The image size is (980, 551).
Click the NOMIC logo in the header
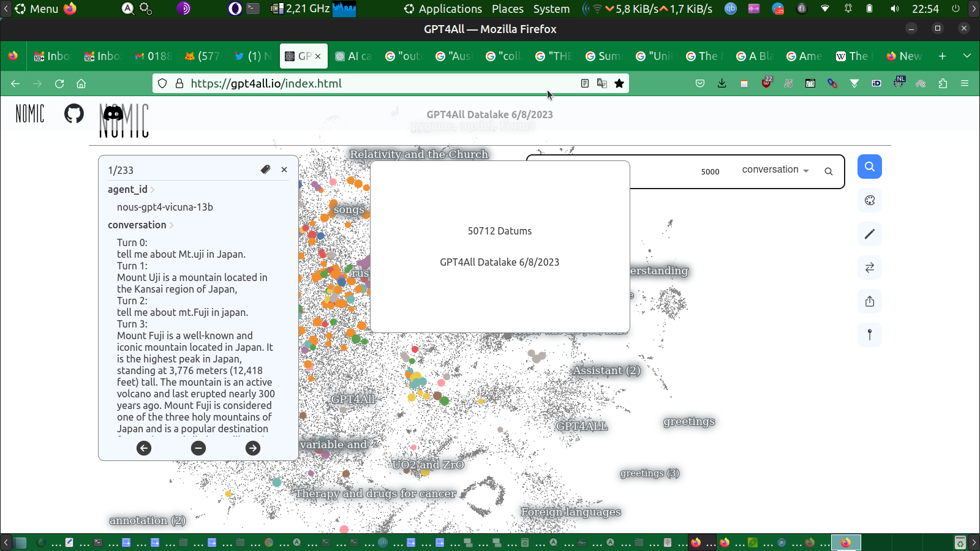30,113
